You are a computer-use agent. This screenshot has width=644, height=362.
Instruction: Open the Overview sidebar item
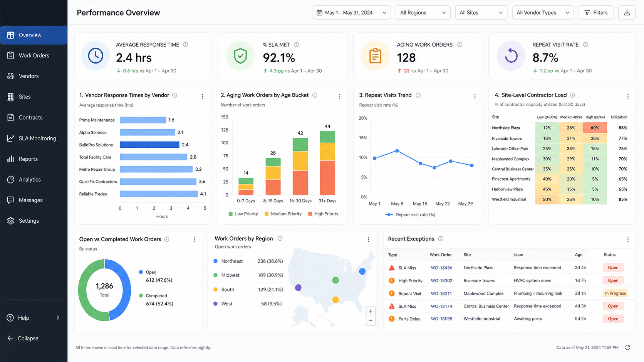click(x=34, y=35)
